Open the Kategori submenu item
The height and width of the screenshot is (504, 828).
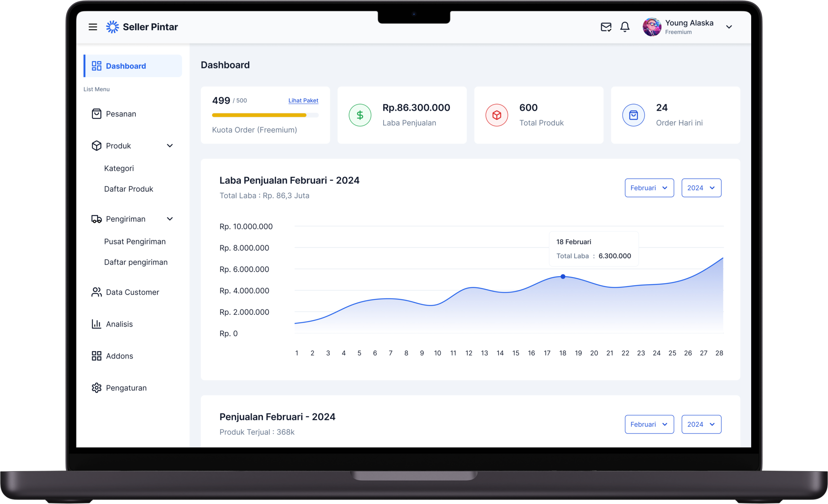point(119,168)
